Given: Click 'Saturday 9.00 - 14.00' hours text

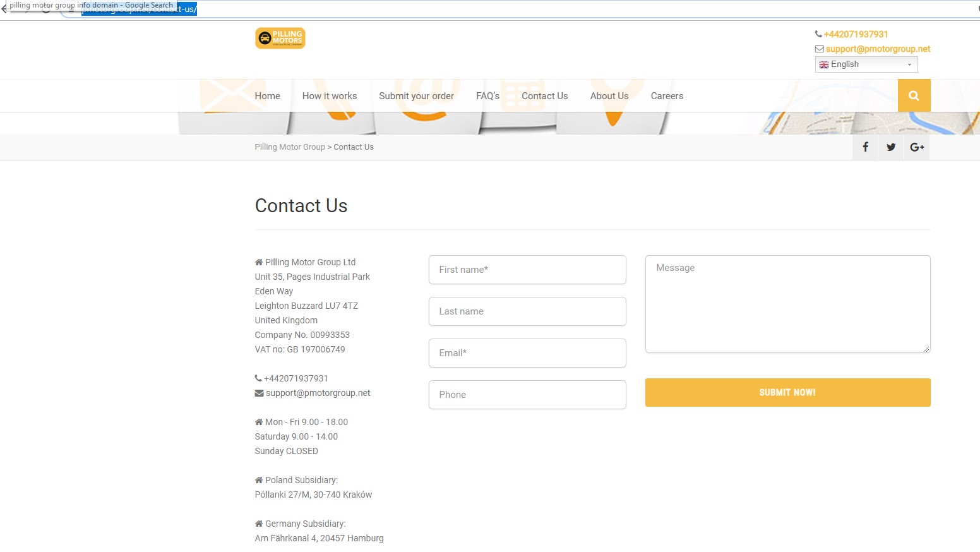Looking at the screenshot, I should point(296,436).
